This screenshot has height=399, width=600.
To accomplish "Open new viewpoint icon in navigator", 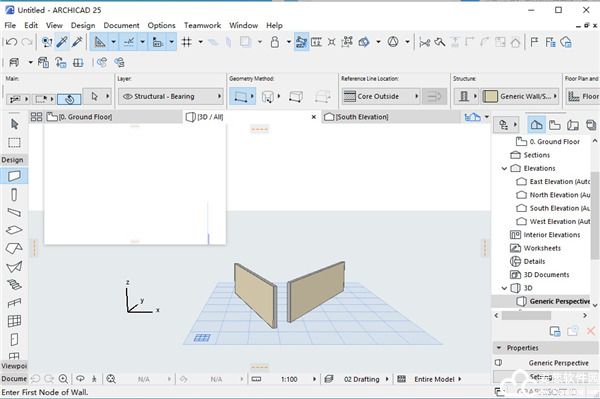I will 555,331.
